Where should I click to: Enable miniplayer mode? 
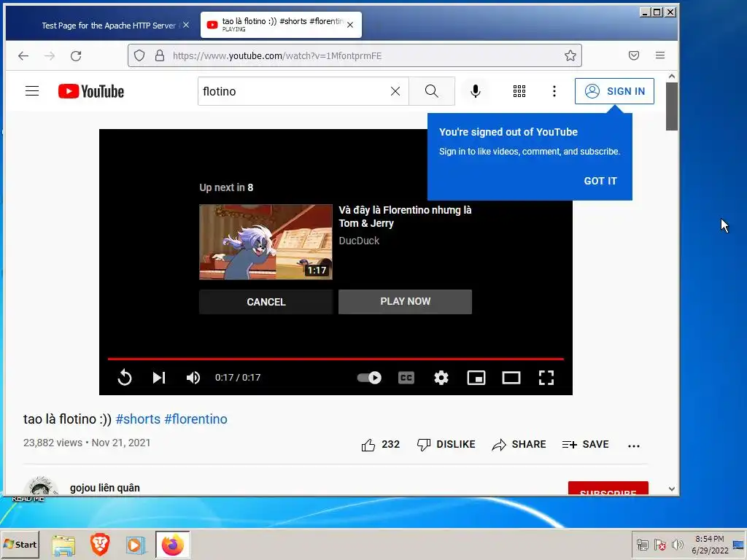pos(476,378)
